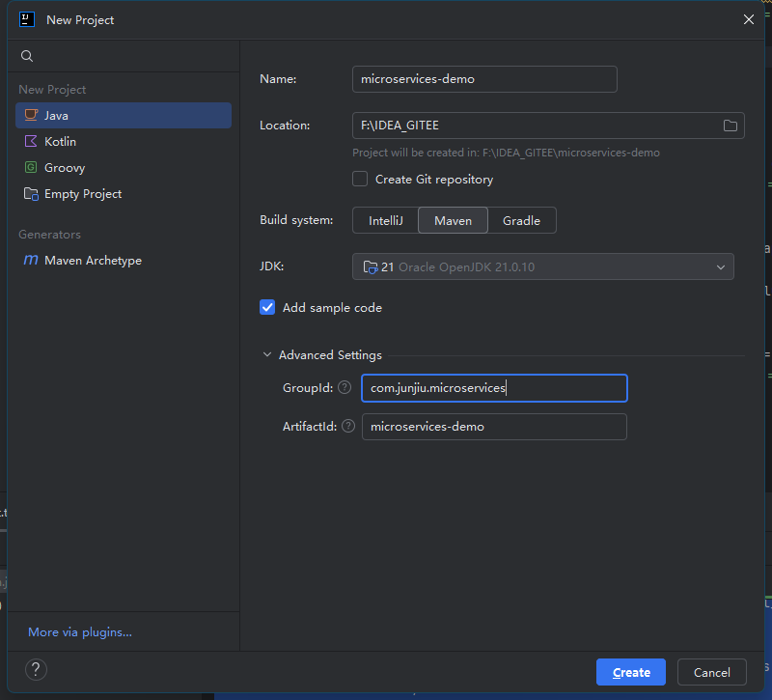Click the ArtifactId input field
This screenshot has height=700, width=772.
pyautogui.click(x=494, y=427)
